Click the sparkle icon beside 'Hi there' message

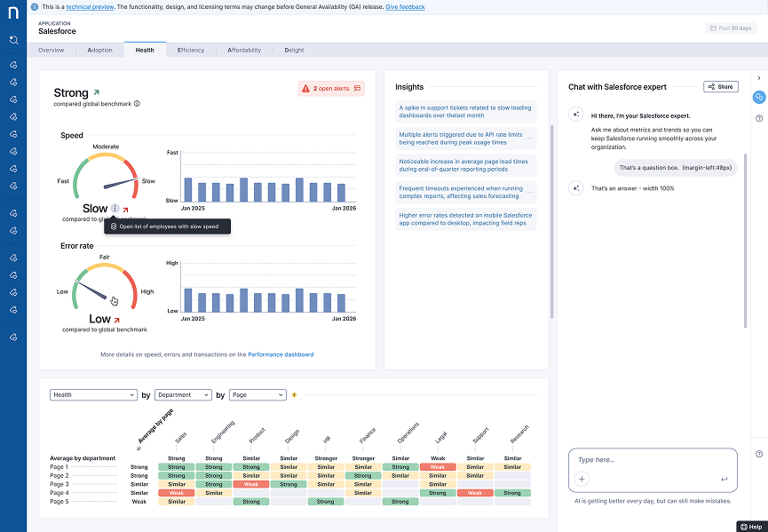[576, 115]
